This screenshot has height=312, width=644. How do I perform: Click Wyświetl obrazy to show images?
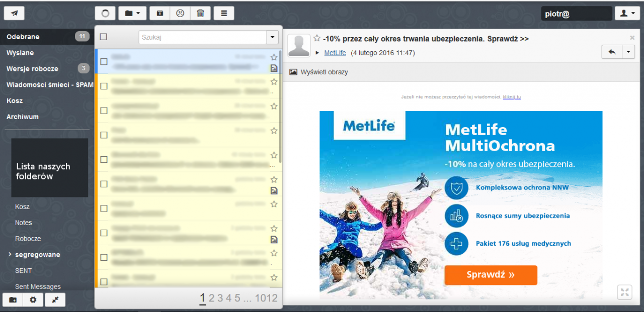[x=318, y=72]
